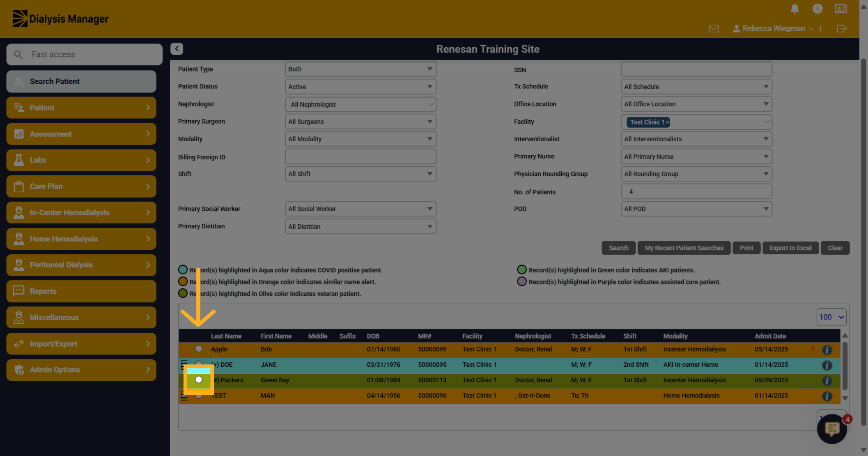Open info icon for DOE JANE row
The height and width of the screenshot is (456, 868).
(x=827, y=365)
